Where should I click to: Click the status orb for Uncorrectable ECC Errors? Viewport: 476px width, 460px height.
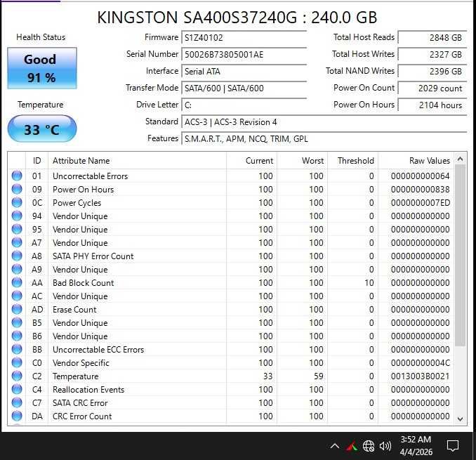pos(17,350)
